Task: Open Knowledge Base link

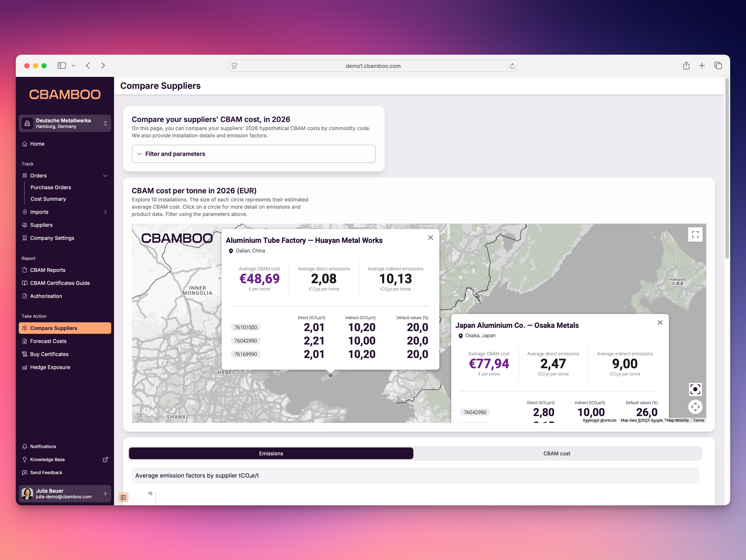Action: coord(47,460)
